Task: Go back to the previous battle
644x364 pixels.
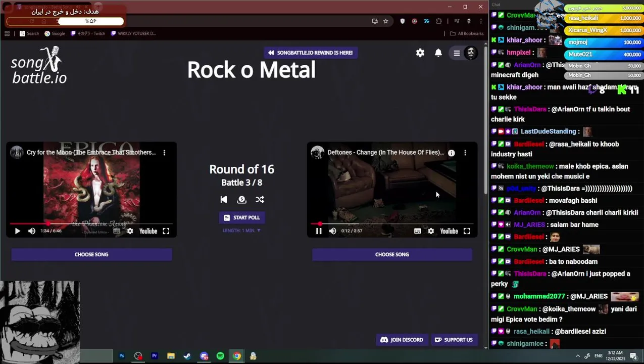Action: tap(224, 200)
